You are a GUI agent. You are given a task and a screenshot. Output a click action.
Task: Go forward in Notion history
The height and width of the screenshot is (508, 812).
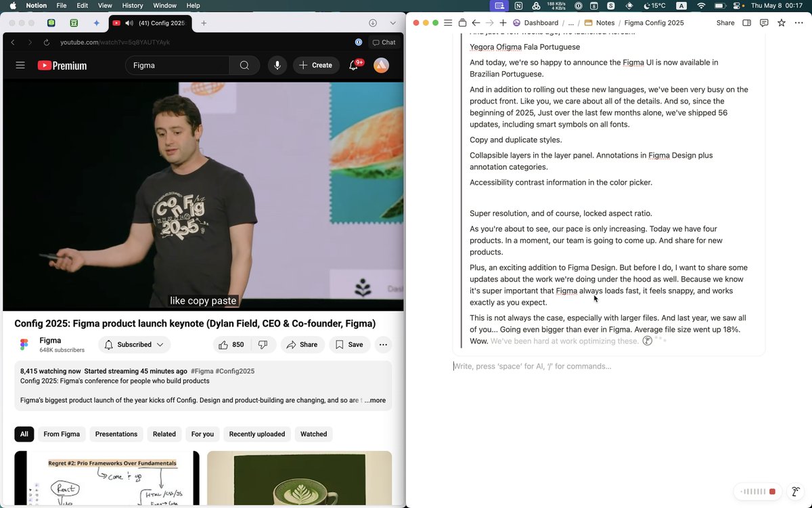[489, 23]
